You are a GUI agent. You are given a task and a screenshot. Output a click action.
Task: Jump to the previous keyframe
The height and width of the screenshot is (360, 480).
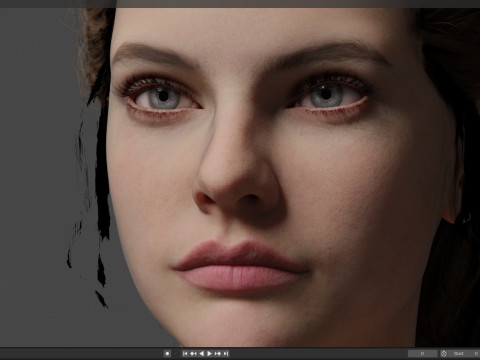(193, 353)
